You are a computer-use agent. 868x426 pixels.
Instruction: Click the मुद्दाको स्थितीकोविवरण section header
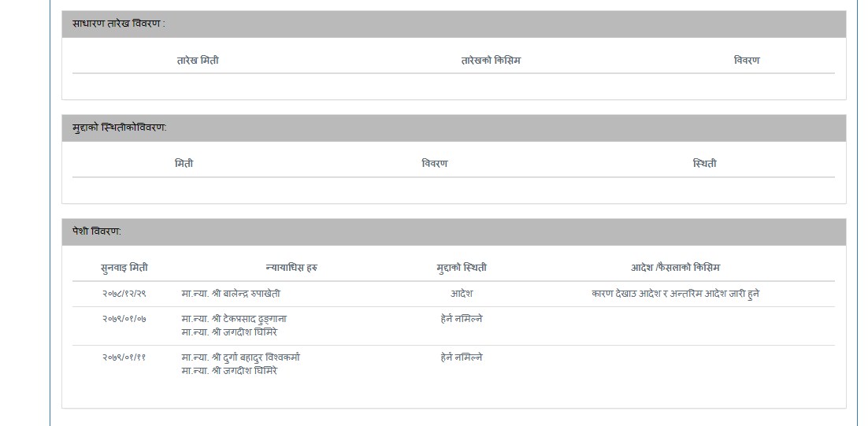tap(120, 128)
